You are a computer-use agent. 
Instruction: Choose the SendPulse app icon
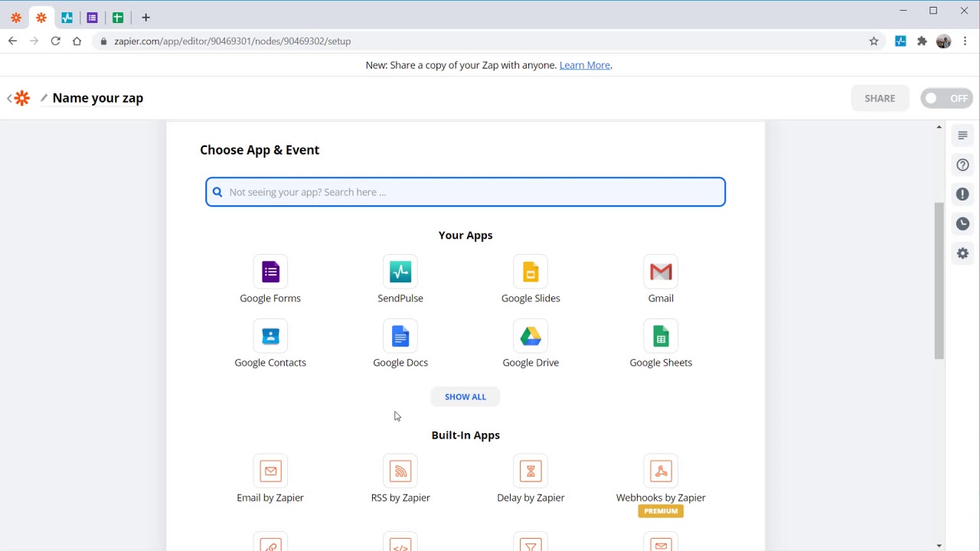[x=400, y=272]
